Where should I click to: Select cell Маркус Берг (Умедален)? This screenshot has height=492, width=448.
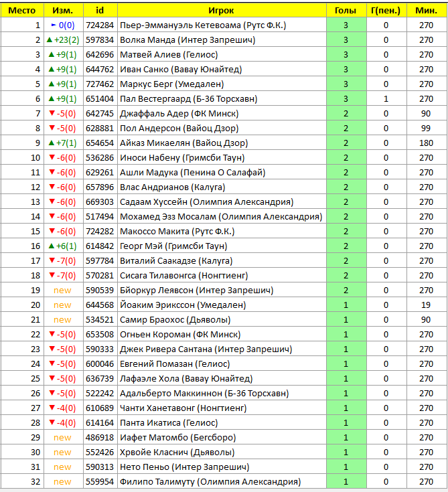click(x=222, y=84)
